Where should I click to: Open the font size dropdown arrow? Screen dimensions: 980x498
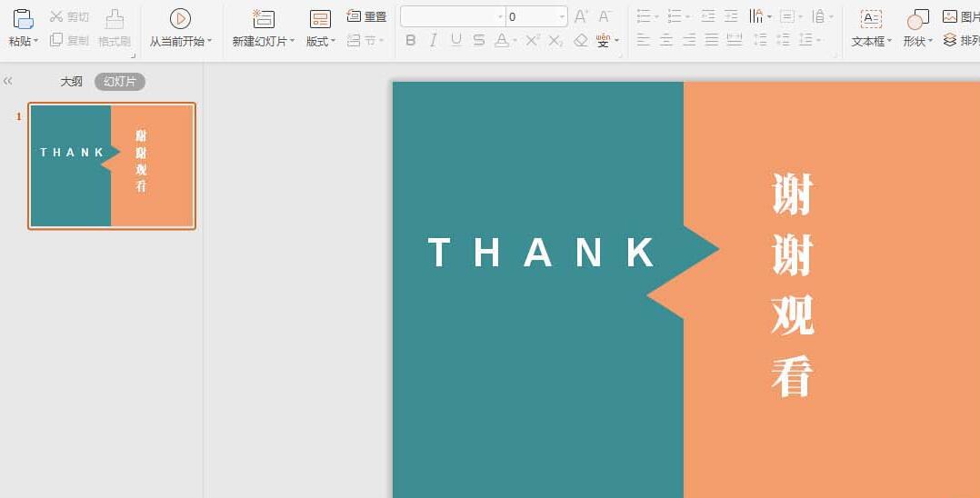(x=563, y=17)
